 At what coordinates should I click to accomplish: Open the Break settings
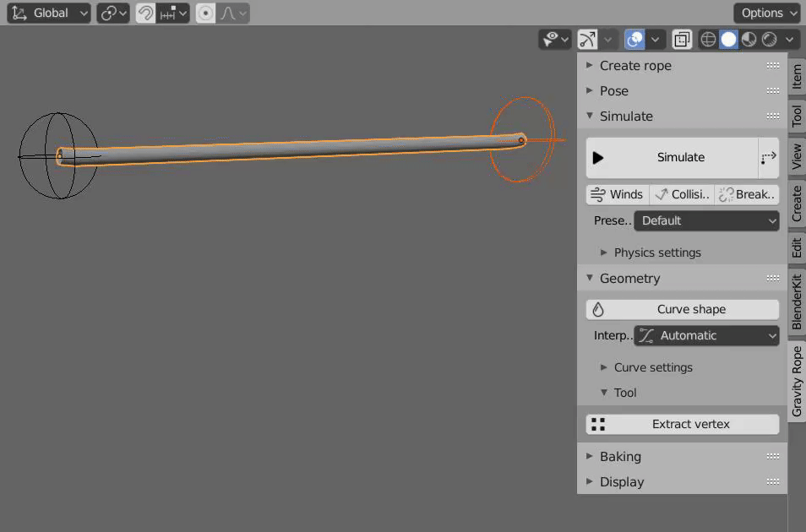747,195
